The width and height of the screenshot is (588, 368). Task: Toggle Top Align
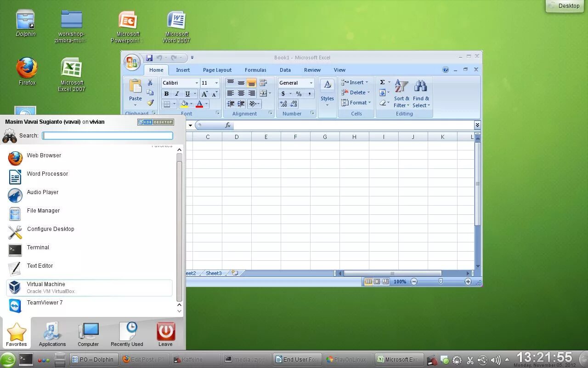[231, 83]
